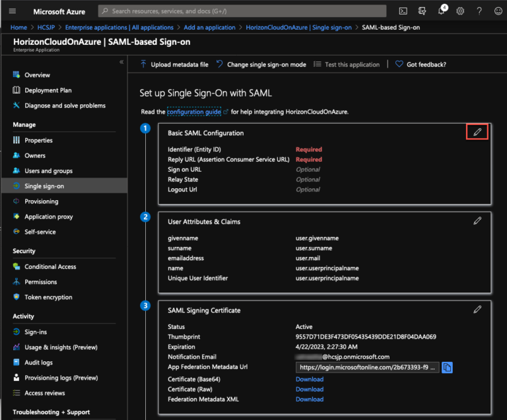The width and height of the screenshot is (507, 420).
Task: Go to Enterprise applications breadcrumb
Action: (119, 28)
